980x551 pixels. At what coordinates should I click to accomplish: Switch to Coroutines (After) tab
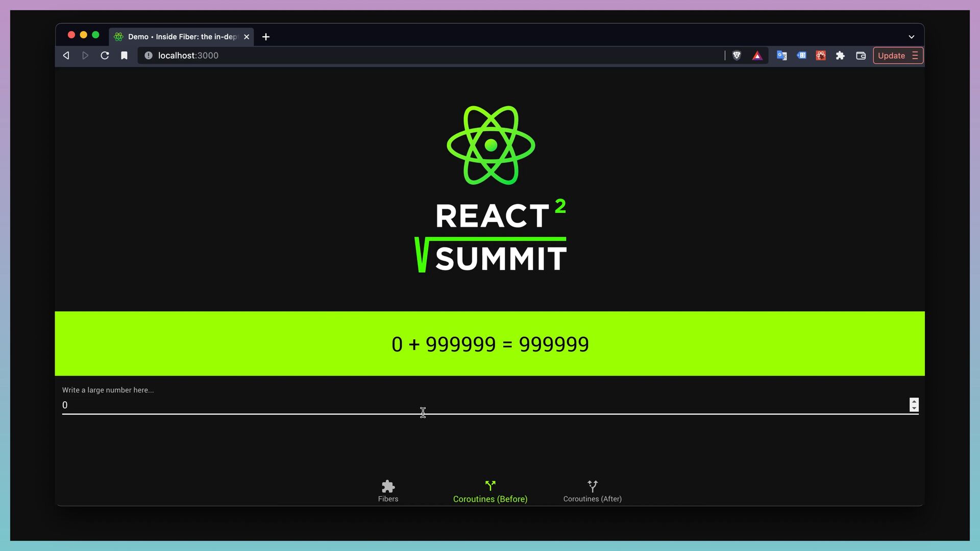point(592,491)
